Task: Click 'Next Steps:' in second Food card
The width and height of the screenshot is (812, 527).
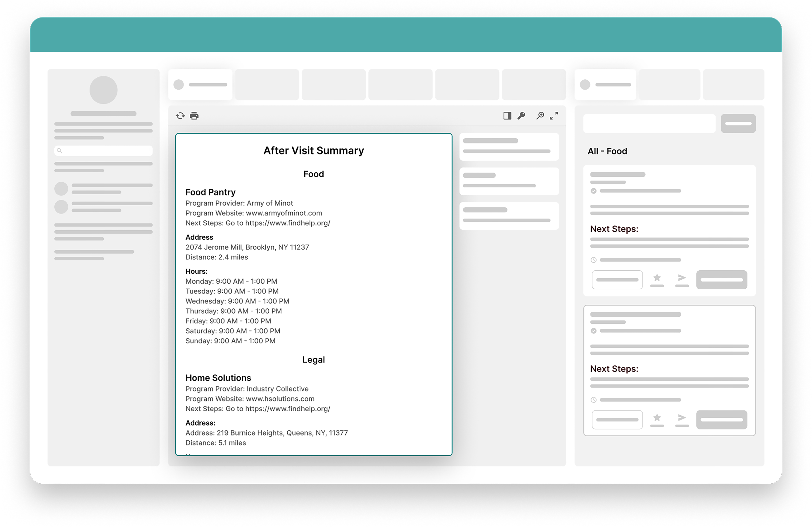Action: point(614,369)
